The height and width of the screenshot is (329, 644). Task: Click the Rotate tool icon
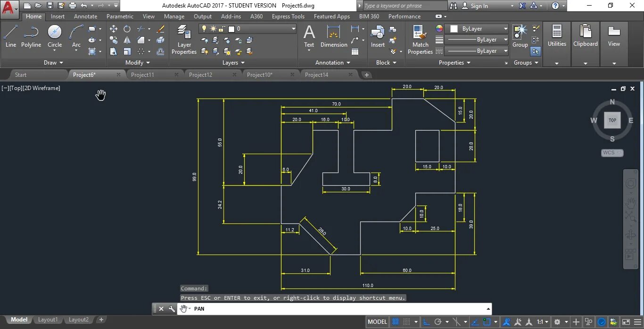pyautogui.click(x=127, y=29)
